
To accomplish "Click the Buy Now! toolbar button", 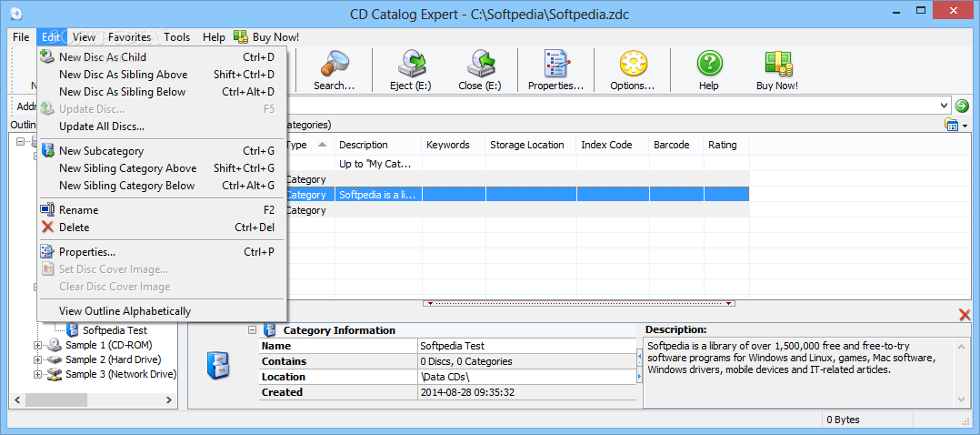I will pos(777,70).
